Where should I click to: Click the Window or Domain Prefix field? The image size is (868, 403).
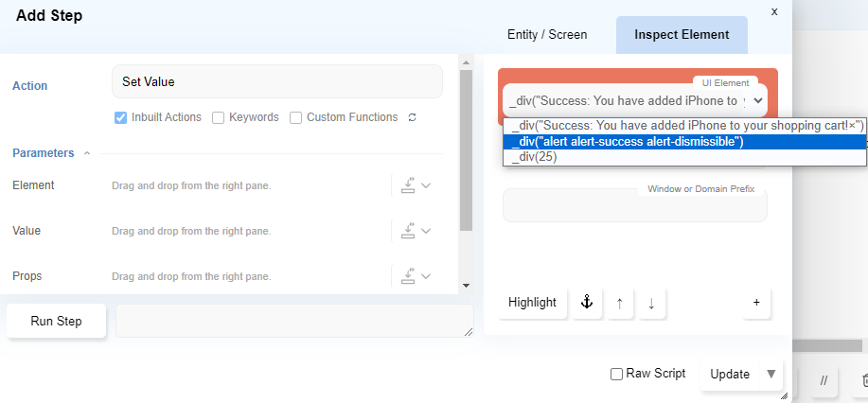(634, 205)
